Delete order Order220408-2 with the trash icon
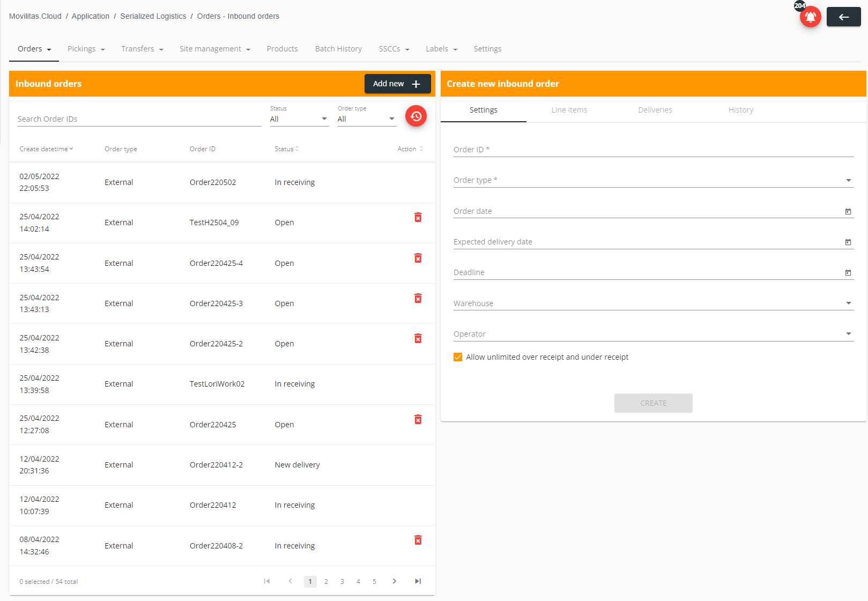 [418, 540]
